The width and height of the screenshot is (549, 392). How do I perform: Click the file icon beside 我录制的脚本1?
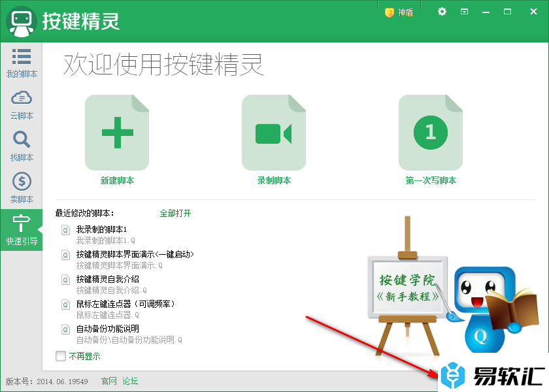click(65, 230)
